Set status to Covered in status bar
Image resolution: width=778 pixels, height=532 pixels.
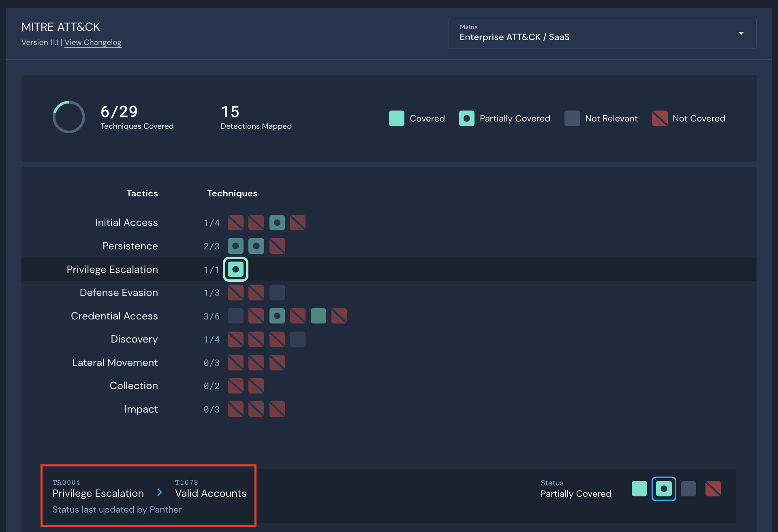639,489
